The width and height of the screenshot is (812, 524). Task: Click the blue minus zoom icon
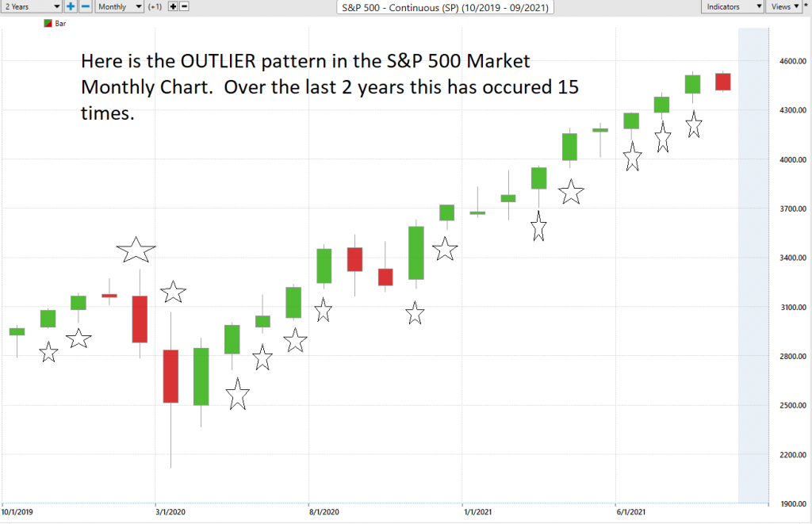tap(84, 6)
